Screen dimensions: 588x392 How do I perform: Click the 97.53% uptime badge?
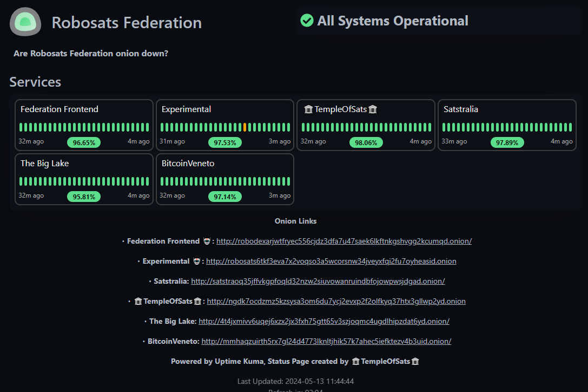225,143
